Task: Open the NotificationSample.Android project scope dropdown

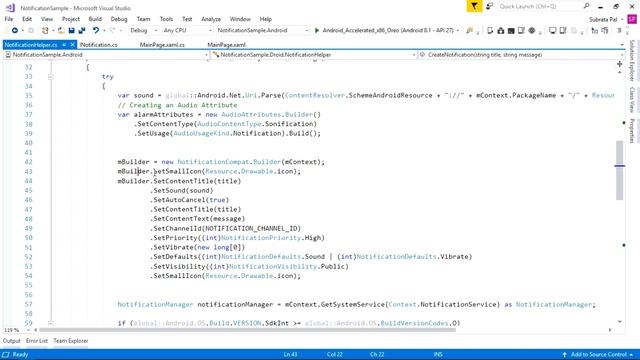Action: tap(106, 55)
